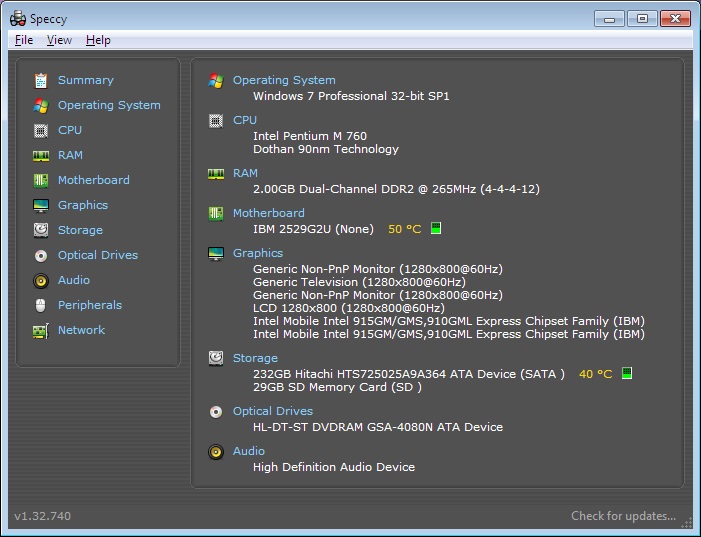The width and height of the screenshot is (701, 537).
Task: Open the View menu
Action: [x=59, y=40]
